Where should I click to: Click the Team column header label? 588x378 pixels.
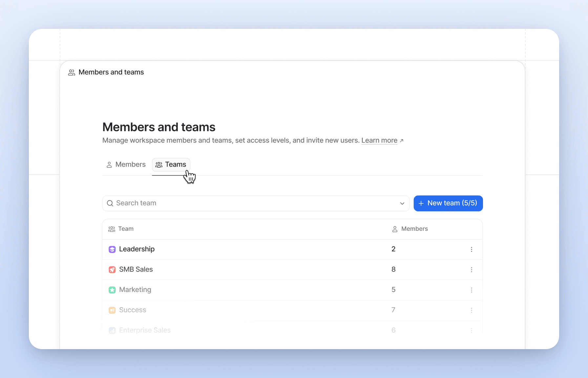(x=126, y=229)
